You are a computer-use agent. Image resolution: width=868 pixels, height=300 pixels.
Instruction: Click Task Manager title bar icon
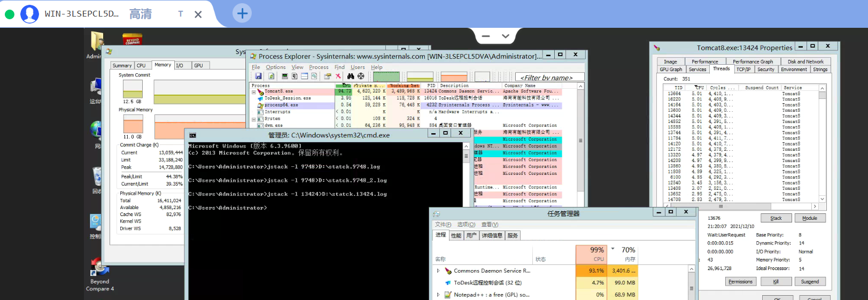pos(436,214)
